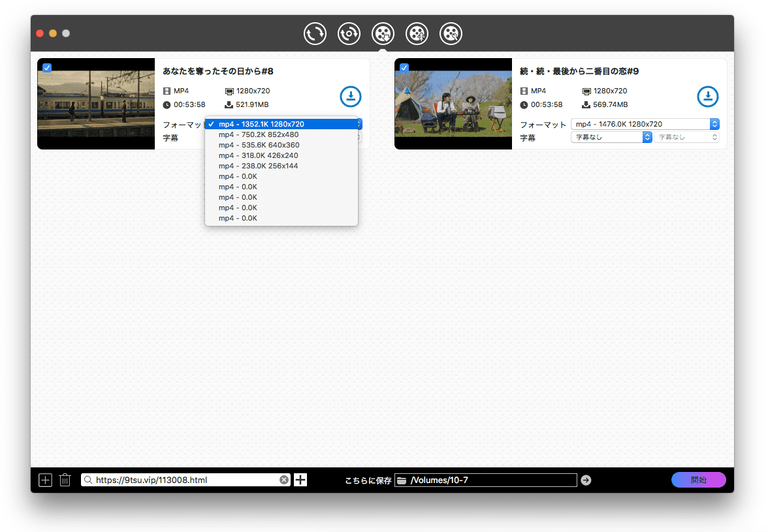Add the URL with the plus button
Screen dimensions: 768x532
[x=300, y=480]
